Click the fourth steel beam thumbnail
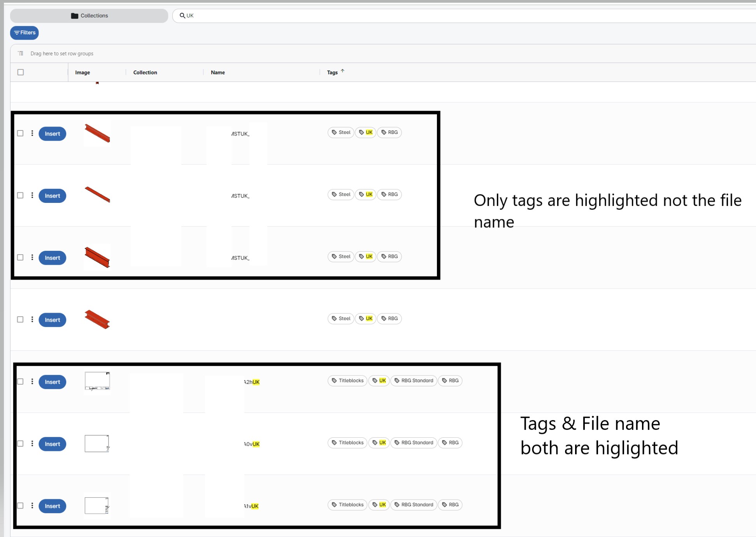Viewport: 756px width, 537px height. 97,319
